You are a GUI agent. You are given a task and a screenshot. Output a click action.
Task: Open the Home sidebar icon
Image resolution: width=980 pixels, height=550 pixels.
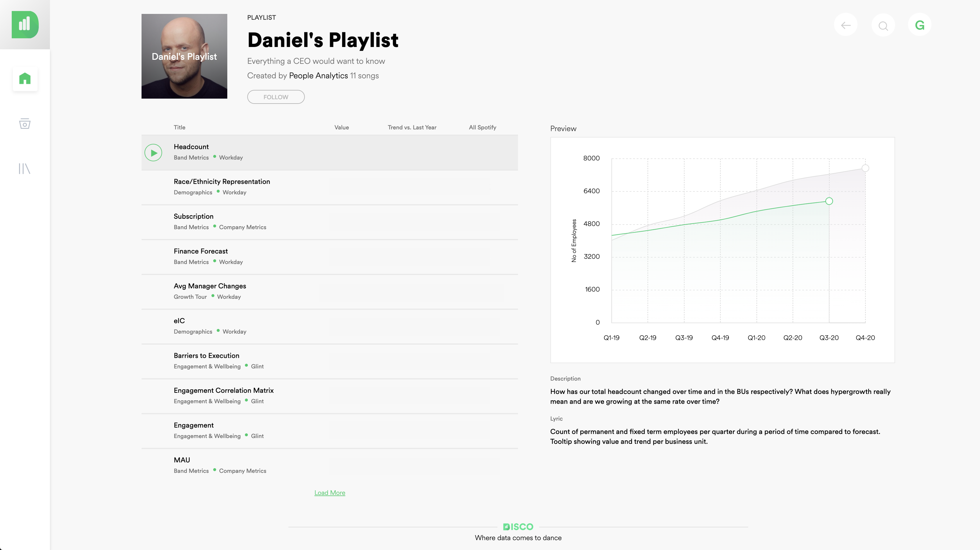(x=25, y=79)
